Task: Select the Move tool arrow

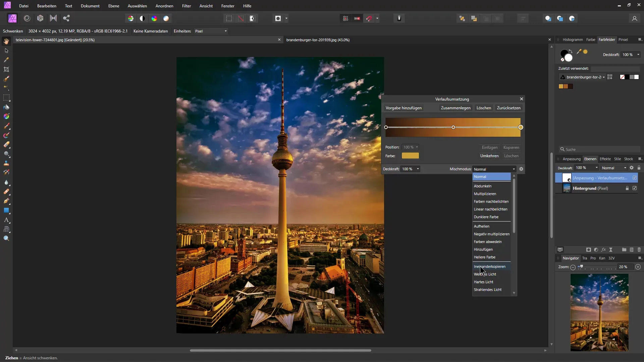Action: [6, 51]
